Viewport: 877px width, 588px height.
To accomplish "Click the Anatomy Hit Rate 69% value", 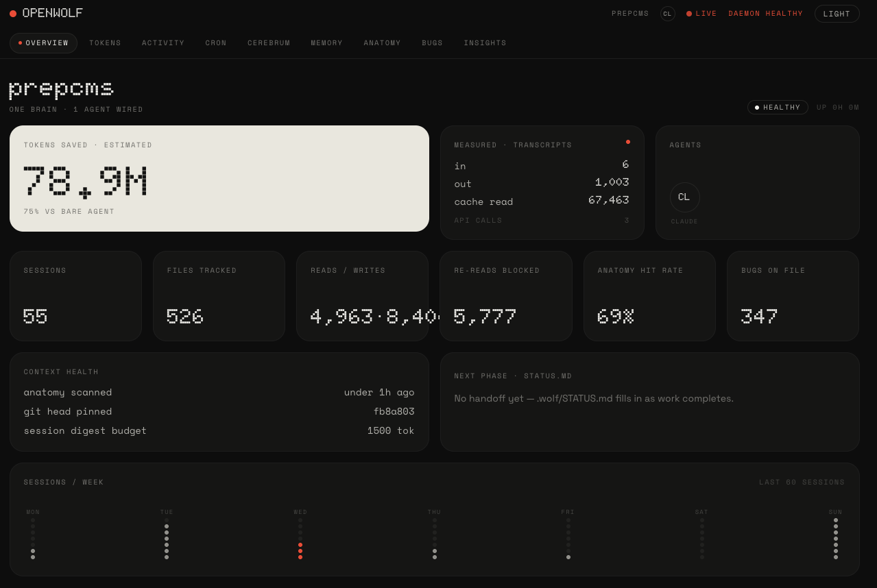I will 615,317.
